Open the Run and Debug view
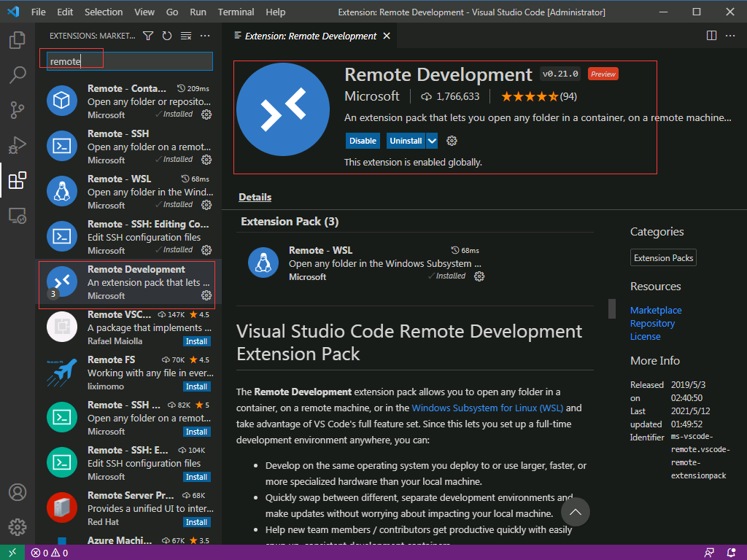 click(18, 145)
